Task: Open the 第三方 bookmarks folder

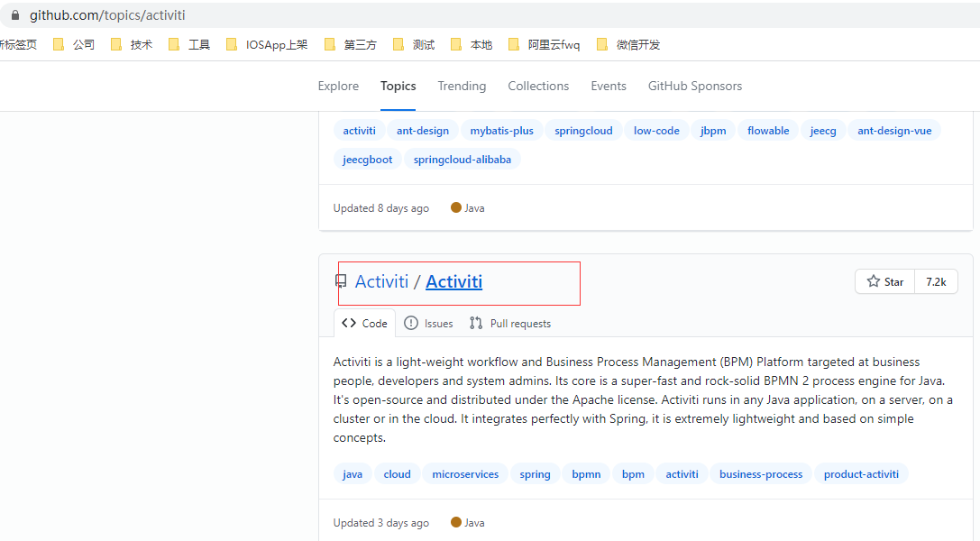Action: click(x=351, y=44)
